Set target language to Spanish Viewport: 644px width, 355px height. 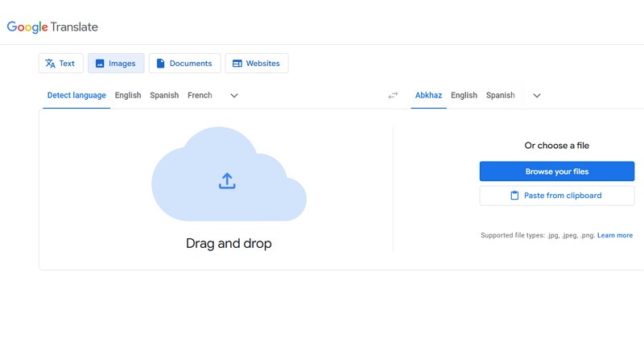click(x=500, y=95)
